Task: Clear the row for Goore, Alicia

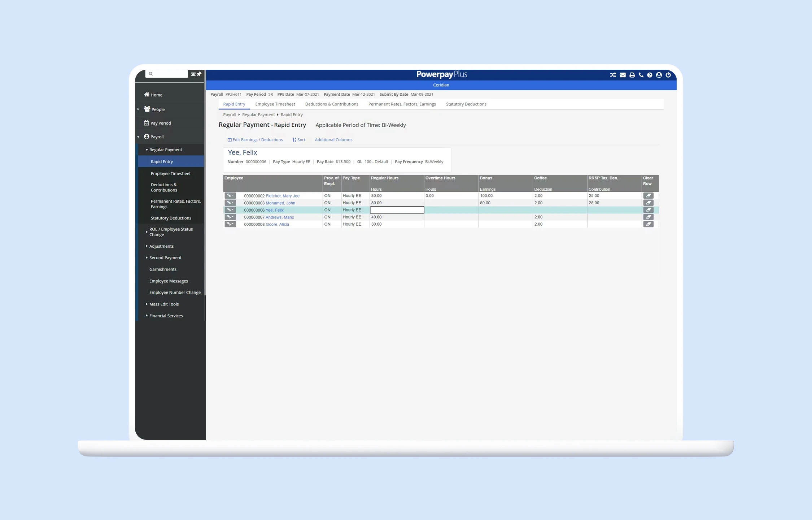Action: pos(649,224)
